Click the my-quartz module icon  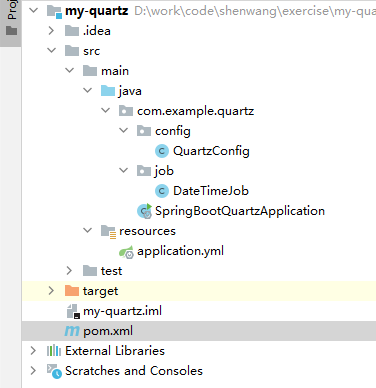click(54, 11)
